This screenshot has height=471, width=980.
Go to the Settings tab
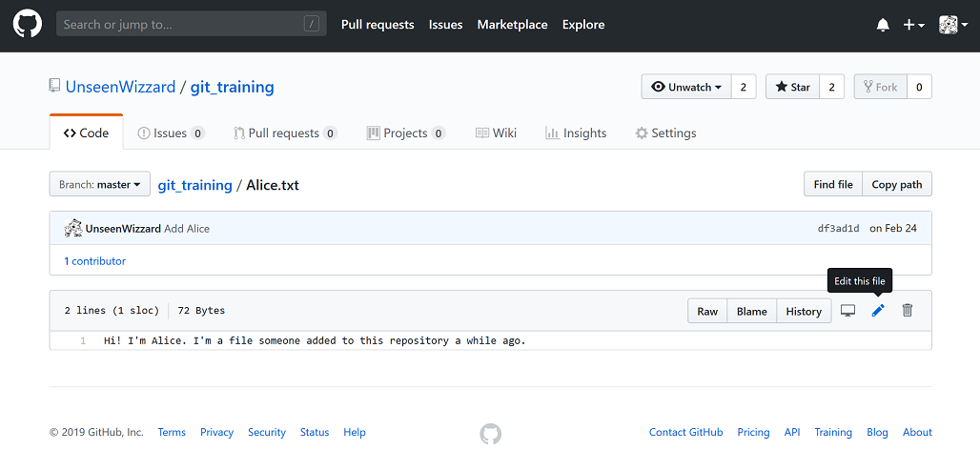coord(665,133)
